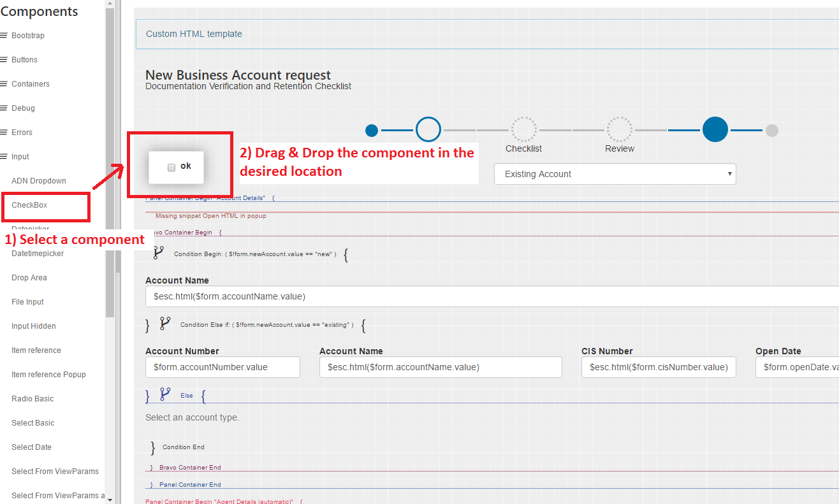The width and height of the screenshot is (839, 504).
Task: Select the large filled blue wizard step
Action: click(x=715, y=129)
